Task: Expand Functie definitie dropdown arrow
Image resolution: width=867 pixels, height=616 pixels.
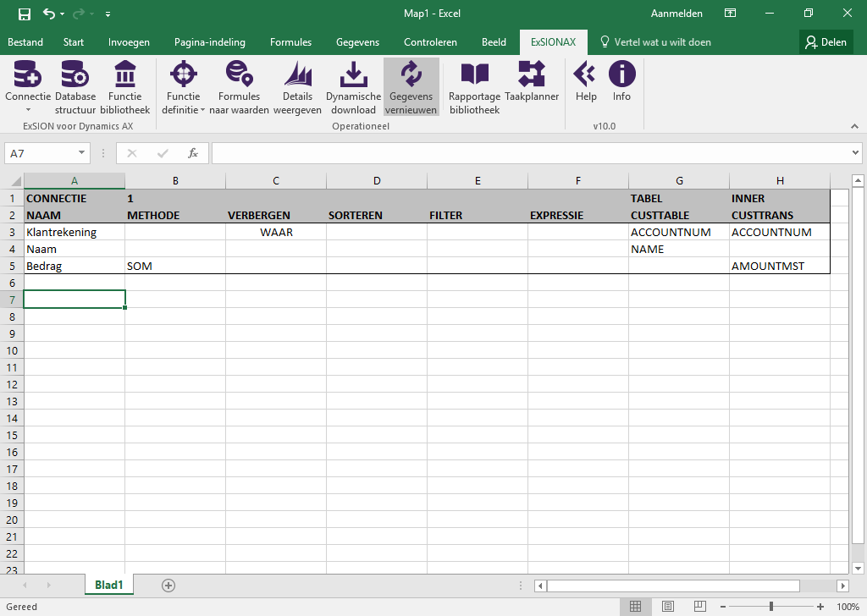Action: coord(202,110)
